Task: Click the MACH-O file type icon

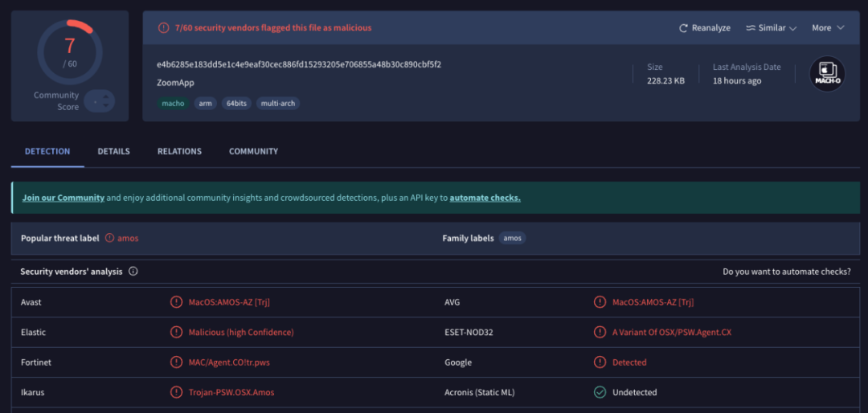Action: pyautogui.click(x=826, y=74)
